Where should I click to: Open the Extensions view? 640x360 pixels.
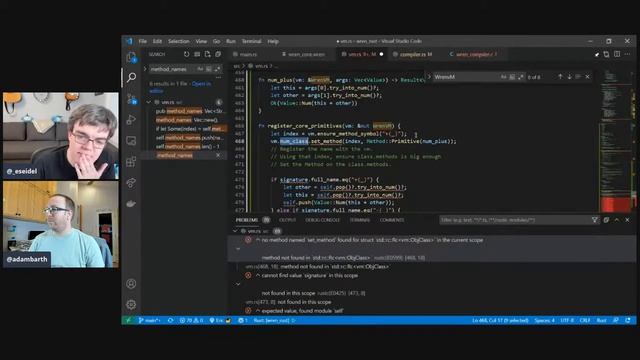[x=131, y=162]
